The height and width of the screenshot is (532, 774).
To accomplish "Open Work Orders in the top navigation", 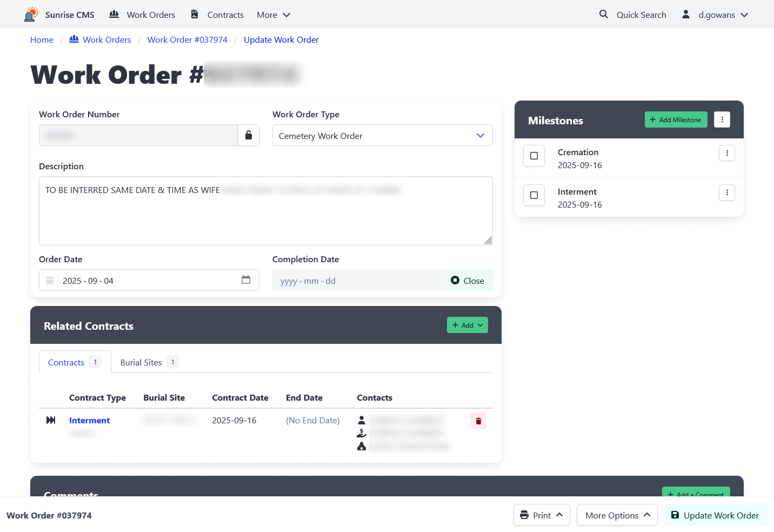I will click(x=142, y=15).
